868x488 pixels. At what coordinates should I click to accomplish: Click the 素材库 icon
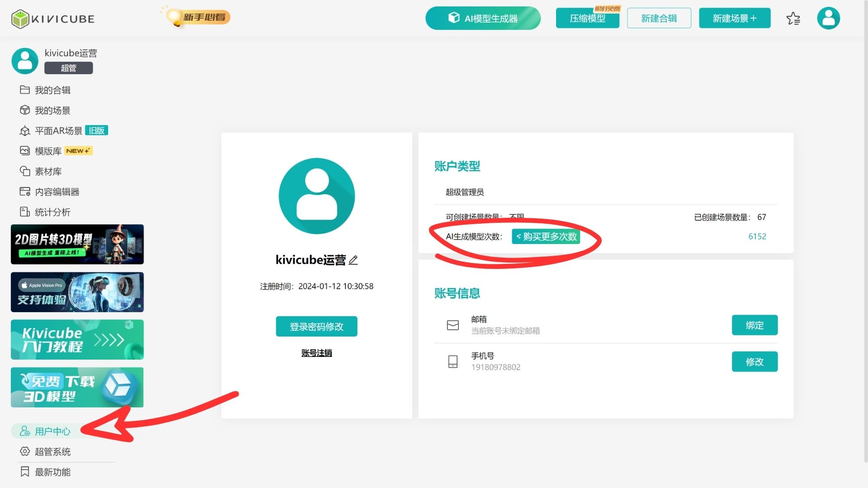25,171
